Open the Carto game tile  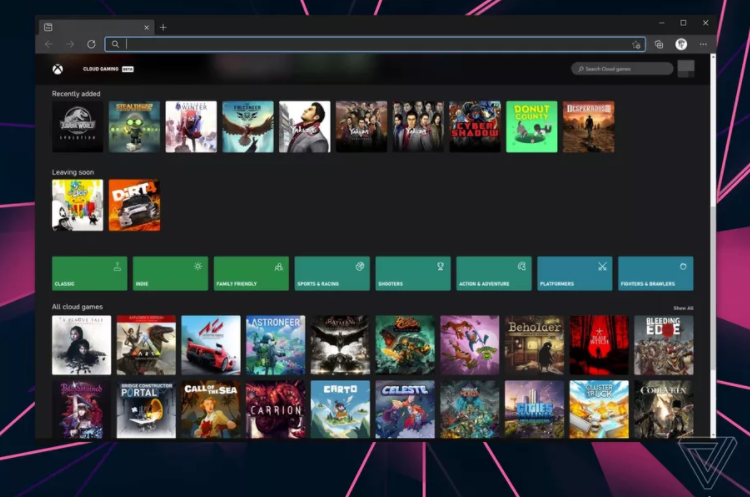click(340, 409)
